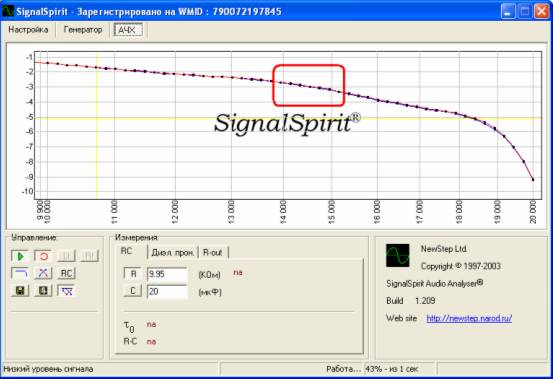Click the crossed-lines icon button
This screenshot has width=553, height=379.
(x=43, y=274)
